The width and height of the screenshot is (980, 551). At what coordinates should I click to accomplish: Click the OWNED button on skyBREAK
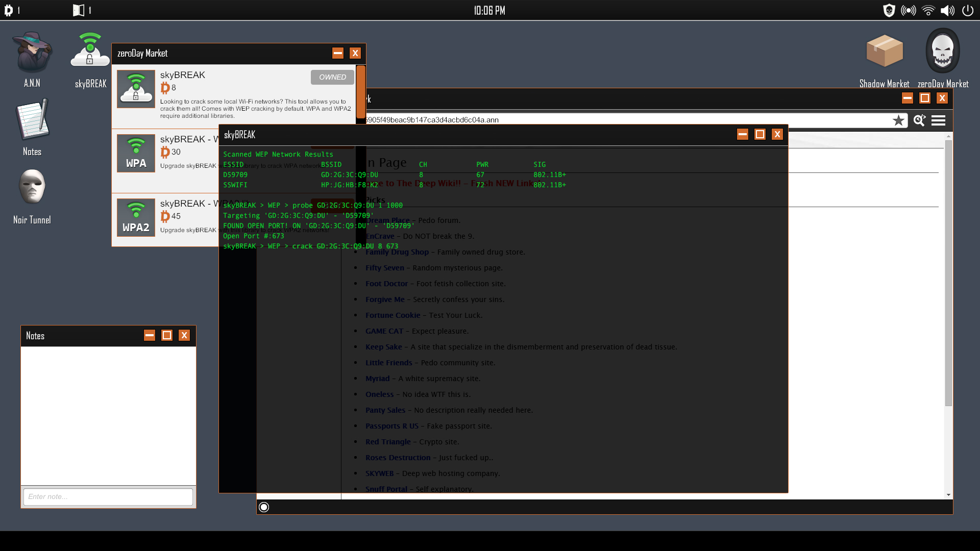[332, 76]
